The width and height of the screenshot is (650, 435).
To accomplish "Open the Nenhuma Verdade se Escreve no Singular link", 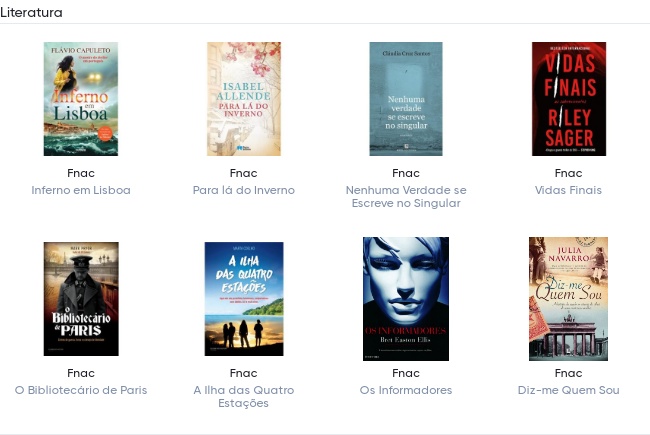I will (x=406, y=197).
